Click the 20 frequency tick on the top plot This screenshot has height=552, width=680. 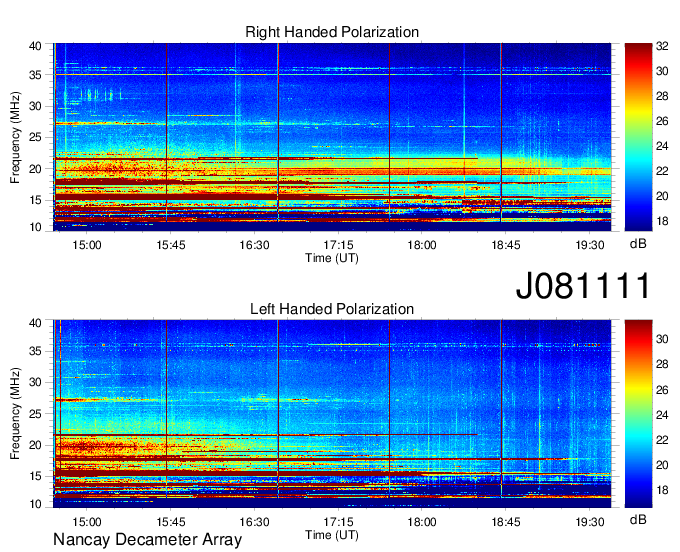click(x=35, y=169)
